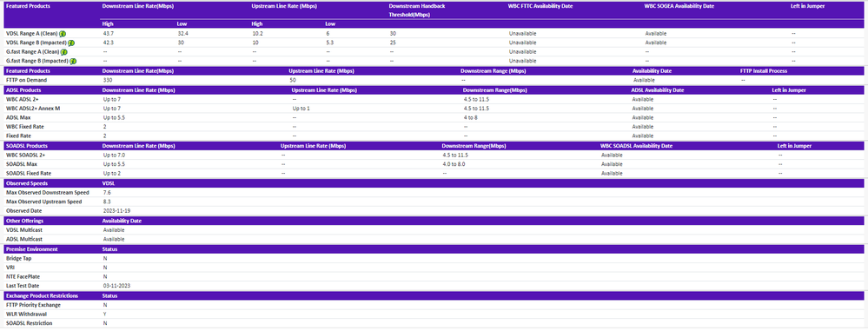Select the Observed Speeds section header
Screen dimensions: 868x331
coord(27,183)
